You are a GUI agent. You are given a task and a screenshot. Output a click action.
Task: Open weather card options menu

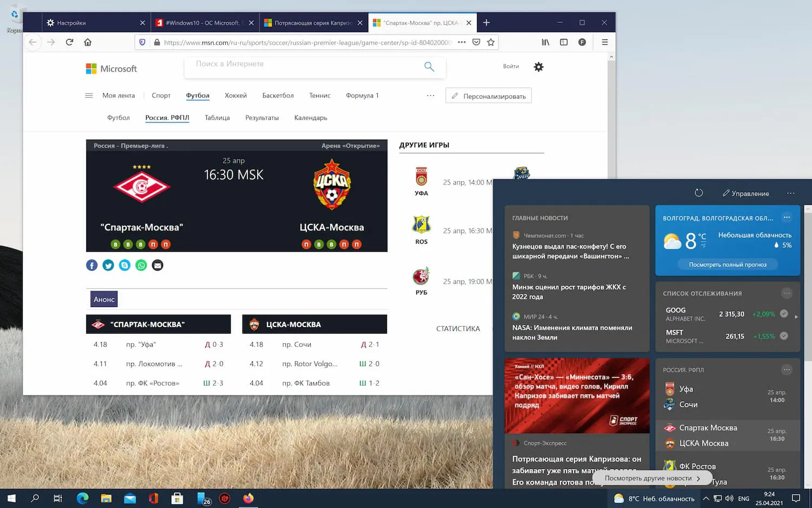coord(787,217)
